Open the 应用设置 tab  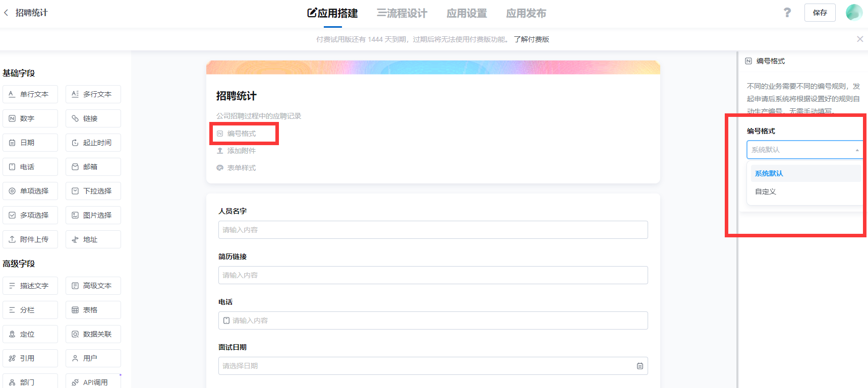coord(467,13)
